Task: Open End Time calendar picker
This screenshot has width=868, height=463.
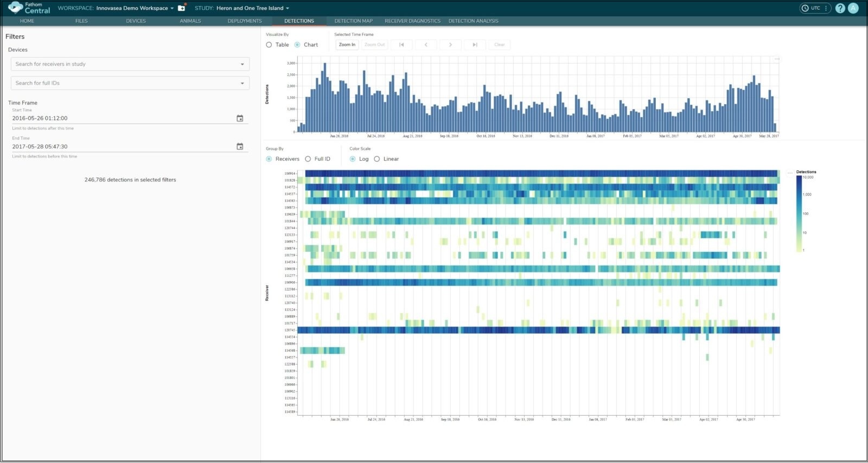Action: coord(240,147)
